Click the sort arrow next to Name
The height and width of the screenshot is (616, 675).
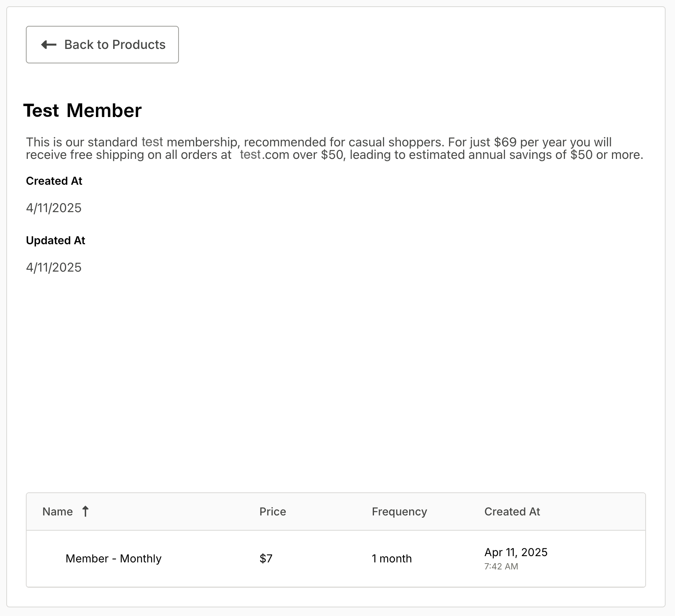(85, 511)
